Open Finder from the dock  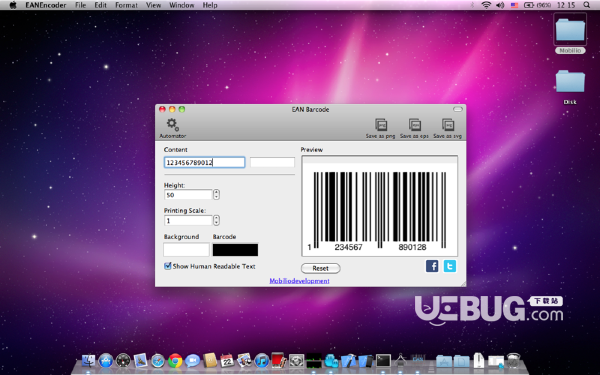tap(88, 360)
